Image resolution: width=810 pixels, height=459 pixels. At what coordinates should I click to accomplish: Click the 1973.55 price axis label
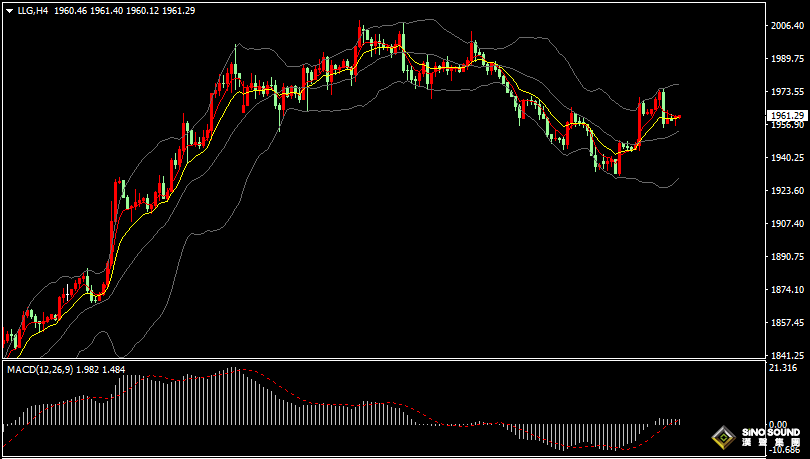pyautogui.click(x=787, y=91)
